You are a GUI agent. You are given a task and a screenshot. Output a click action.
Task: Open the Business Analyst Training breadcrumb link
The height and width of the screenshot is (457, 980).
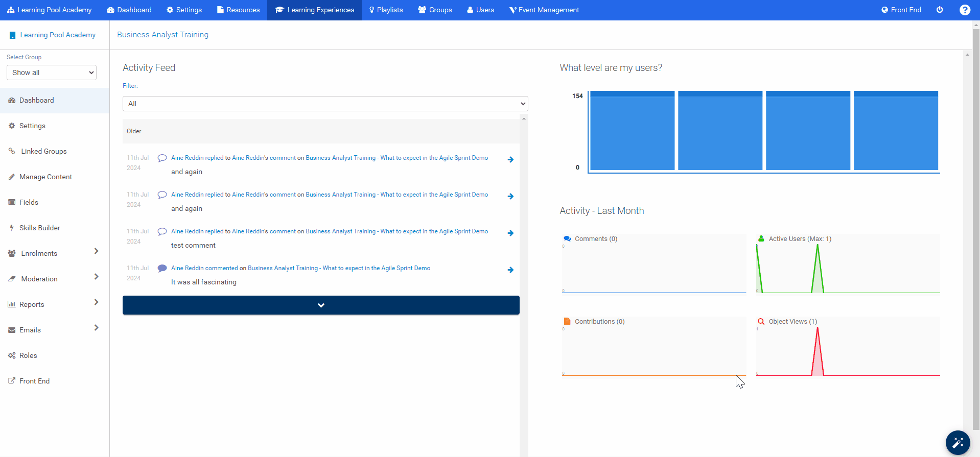162,35
